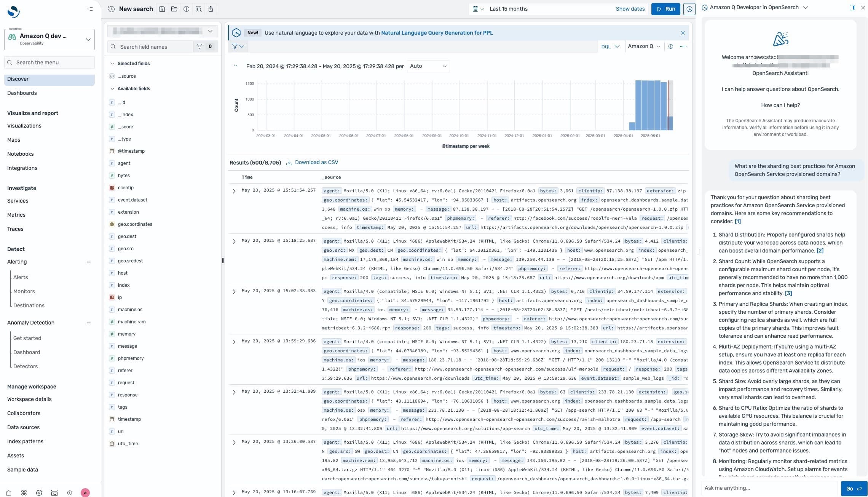Close the Amazon Q chat panel
The image size is (868, 497).
pyautogui.click(x=863, y=8)
